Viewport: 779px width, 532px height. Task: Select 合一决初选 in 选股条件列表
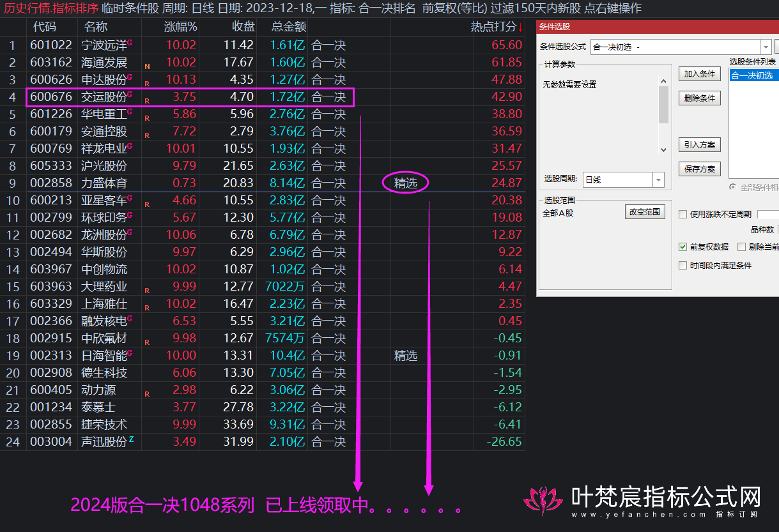[x=754, y=75]
